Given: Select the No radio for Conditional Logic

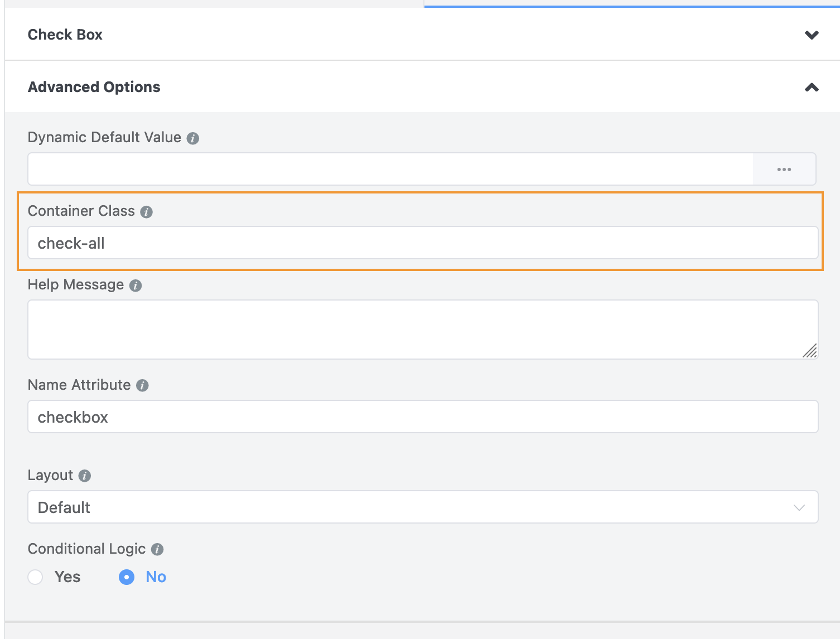Looking at the screenshot, I should point(127,577).
